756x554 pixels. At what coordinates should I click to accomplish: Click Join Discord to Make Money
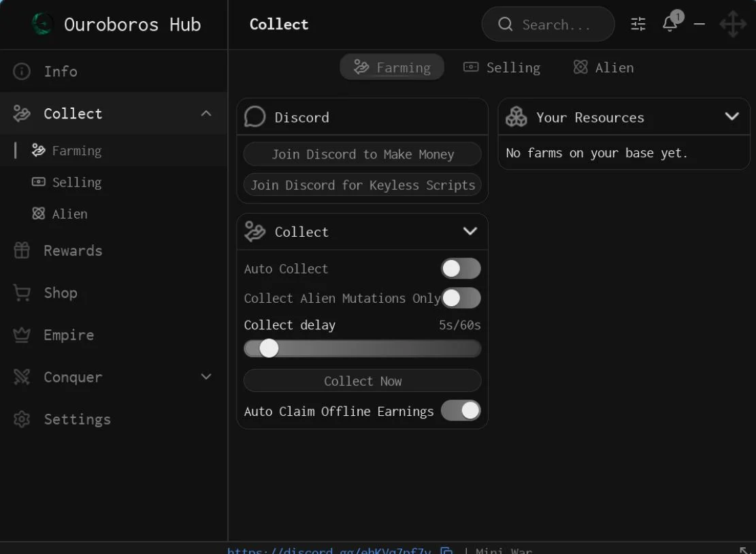363,154
